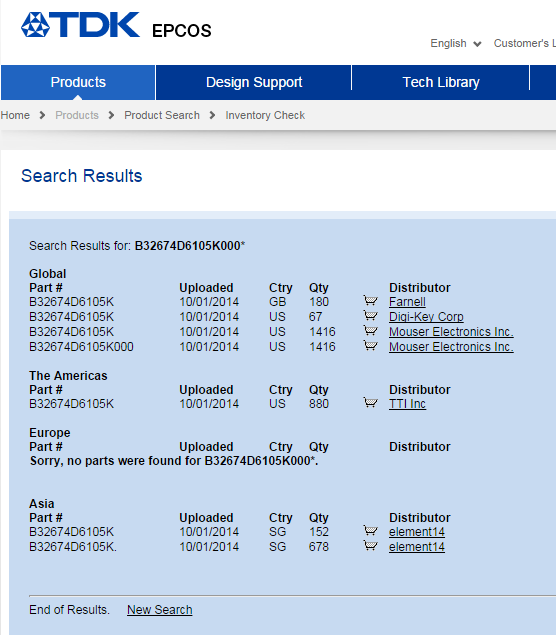Open the Products tab
556x635 pixels.
coord(78,82)
